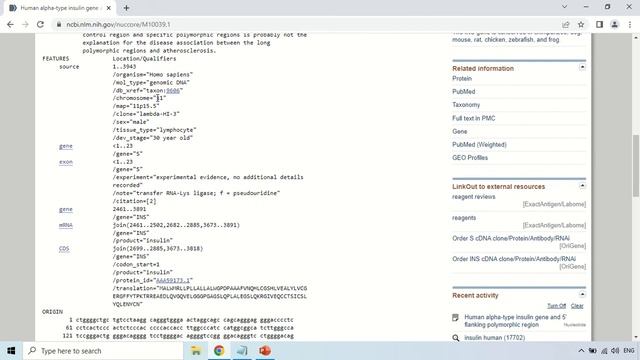
Task: Open the PubMed related link
Action: coord(463,92)
